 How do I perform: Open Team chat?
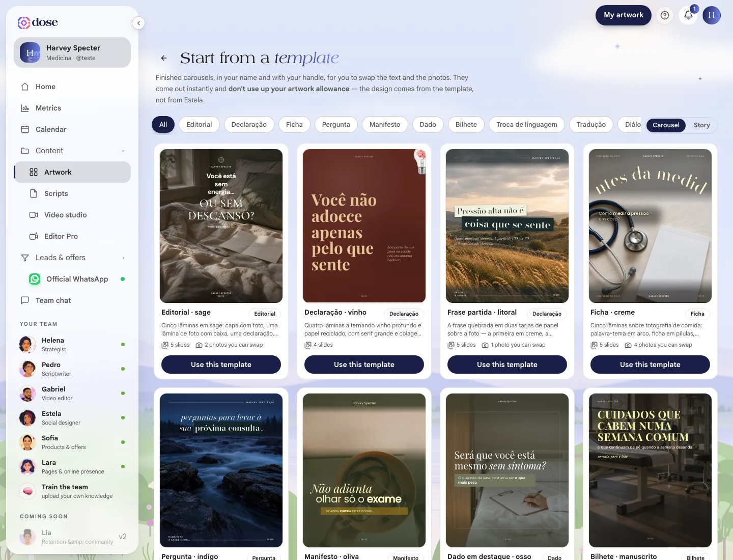72,300
